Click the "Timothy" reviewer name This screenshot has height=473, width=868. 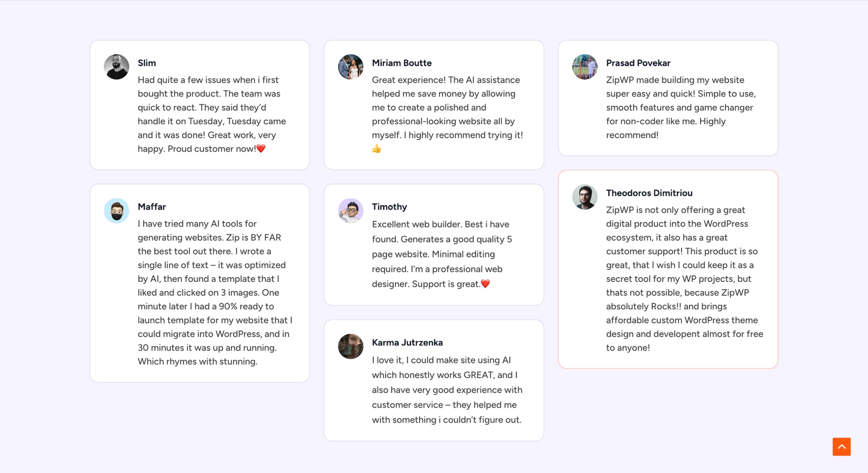(x=389, y=207)
